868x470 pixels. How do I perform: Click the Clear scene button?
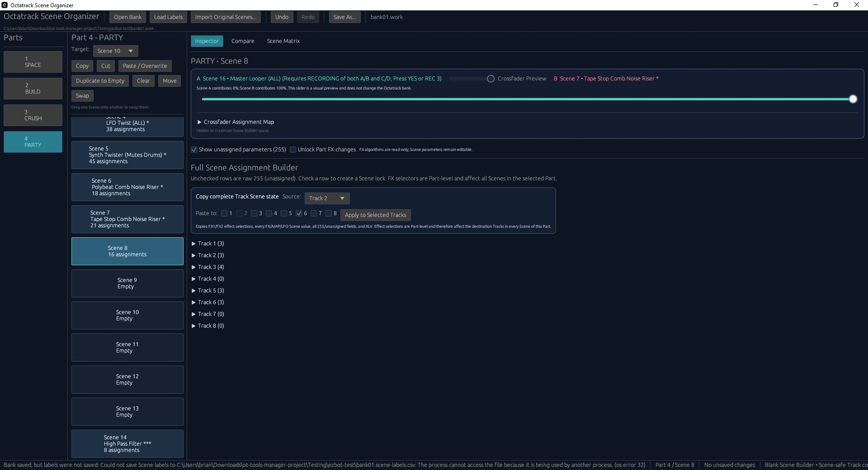coord(143,81)
